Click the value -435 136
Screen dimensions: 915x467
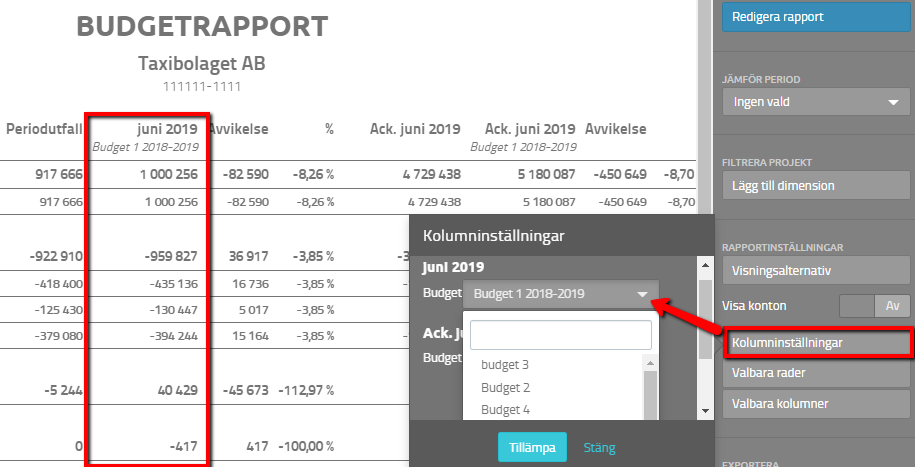click(x=173, y=284)
